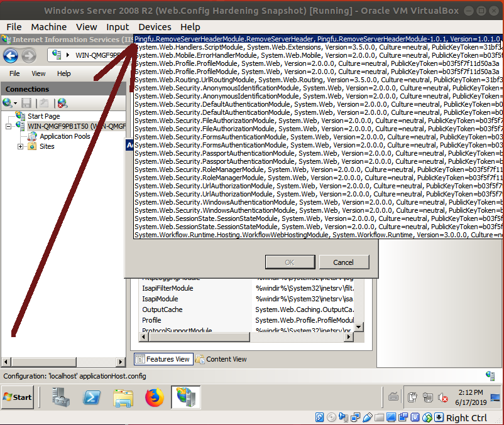The width and height of the screenshot is (504, 425).
Task: Click the greyed Forward navigation arrow
Action: click(29, 56)
